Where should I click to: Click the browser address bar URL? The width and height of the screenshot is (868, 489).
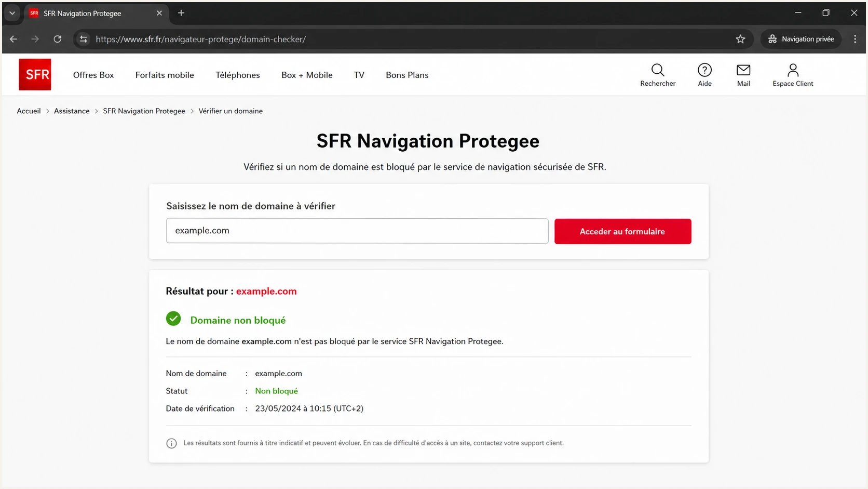[x=201, y=39]
